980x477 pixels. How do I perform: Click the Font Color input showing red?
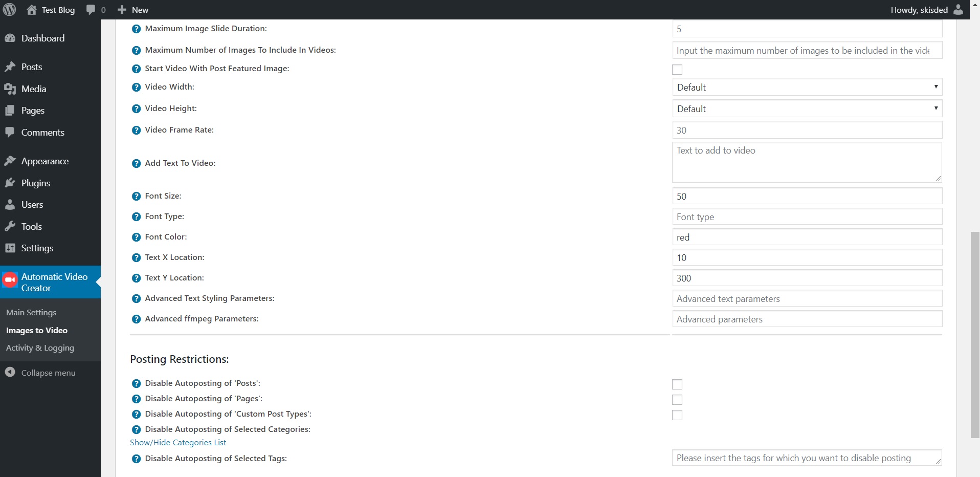click(806, 237)
